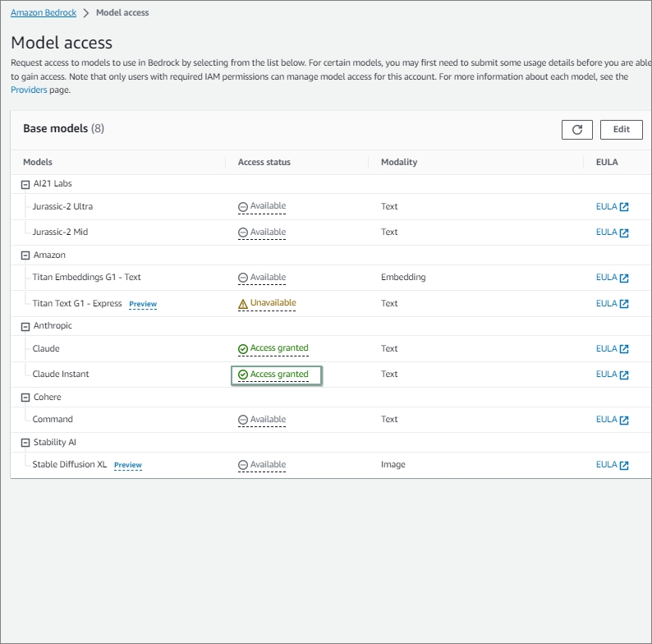The height and width of the screenshot is (644, 652).
Task: Click the Access status column header
Action: point(264,163)
